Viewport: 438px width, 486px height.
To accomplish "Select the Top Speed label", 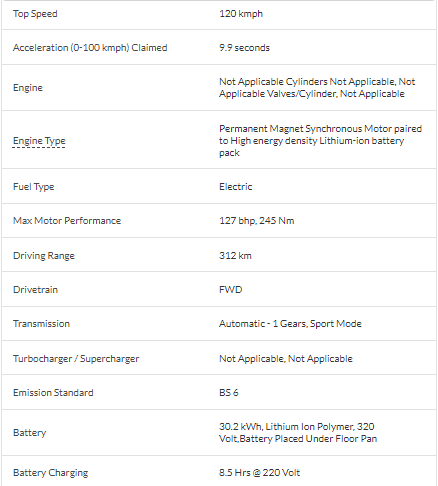I will coord(35,14).
